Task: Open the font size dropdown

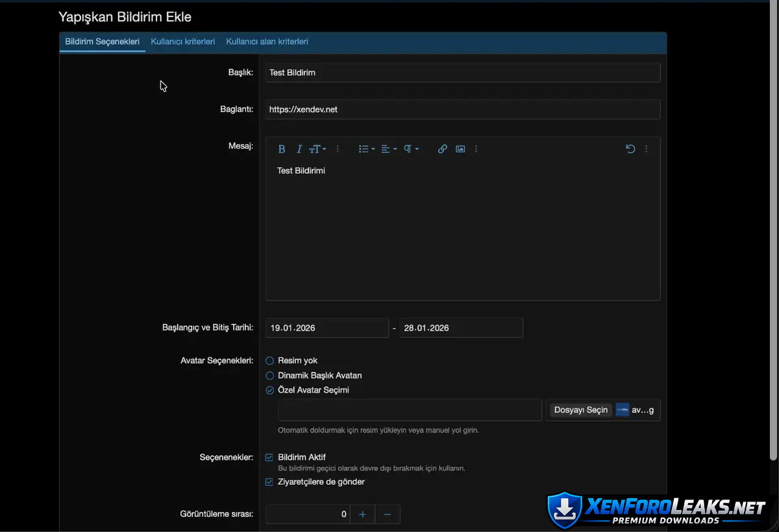Action: (317, 149)
